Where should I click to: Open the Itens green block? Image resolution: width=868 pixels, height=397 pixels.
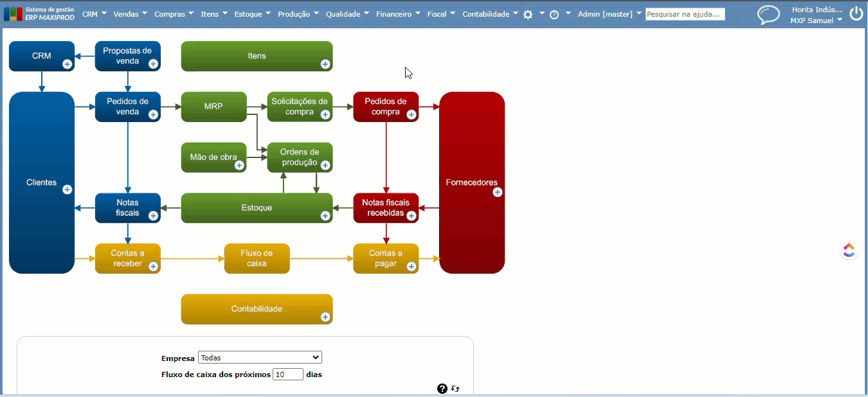257,56
